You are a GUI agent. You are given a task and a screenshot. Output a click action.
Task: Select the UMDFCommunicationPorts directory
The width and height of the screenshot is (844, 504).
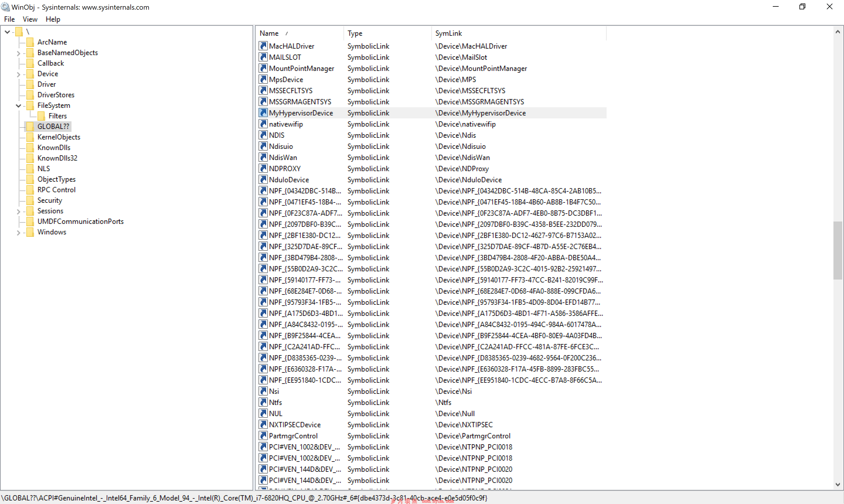(81, 222)
